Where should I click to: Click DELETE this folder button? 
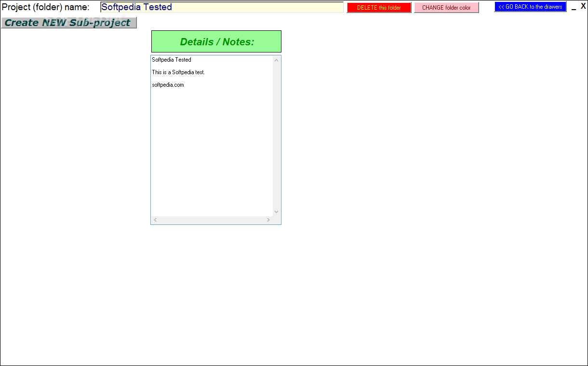coord(379,8)
